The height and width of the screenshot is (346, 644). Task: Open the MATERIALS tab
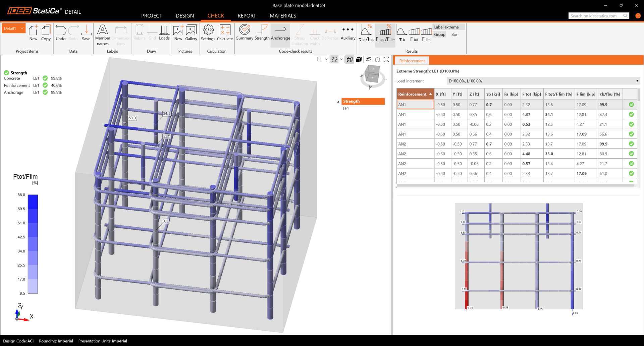tap(283, 16)
